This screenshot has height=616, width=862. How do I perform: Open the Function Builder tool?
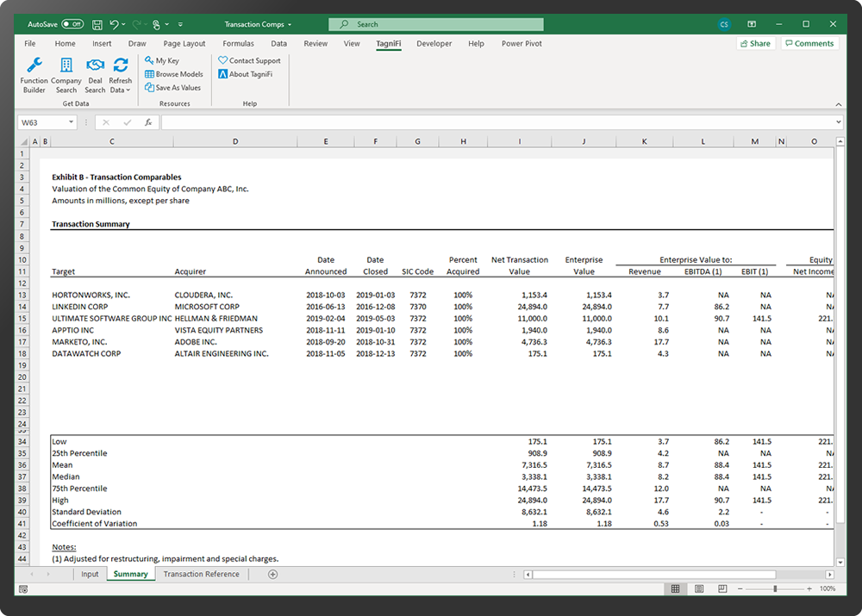[x=34, y=75]
